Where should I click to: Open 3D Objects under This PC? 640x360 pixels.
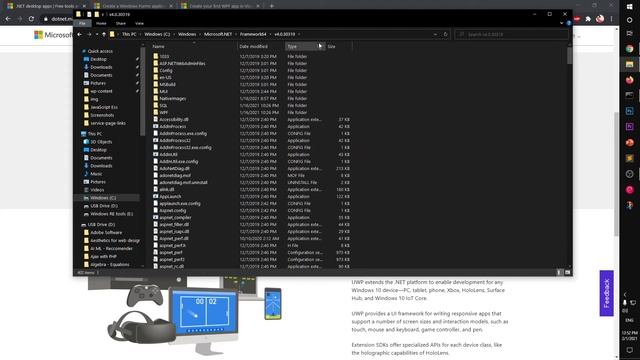pos(101,142)
